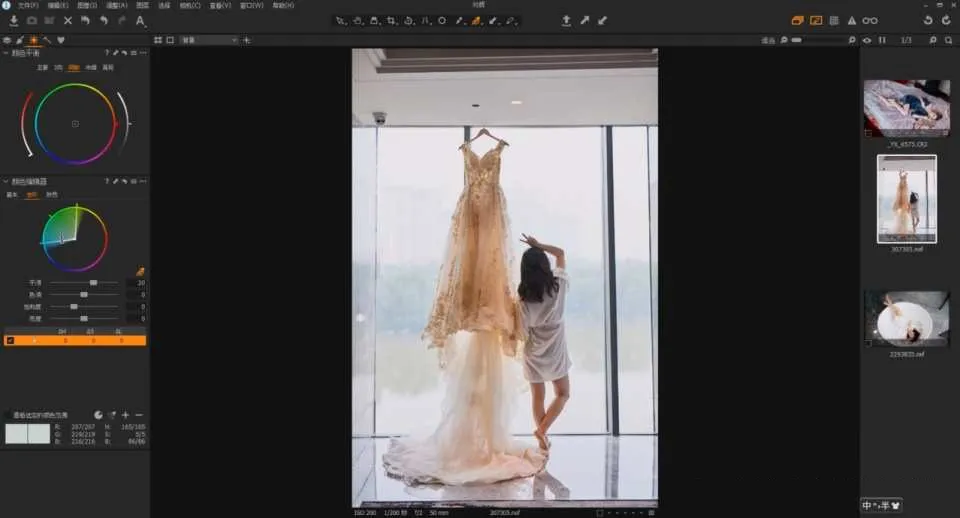Screen dimensions: 960x518
Task: Select the circular Spot removal tool
Action: pos(442,21)
